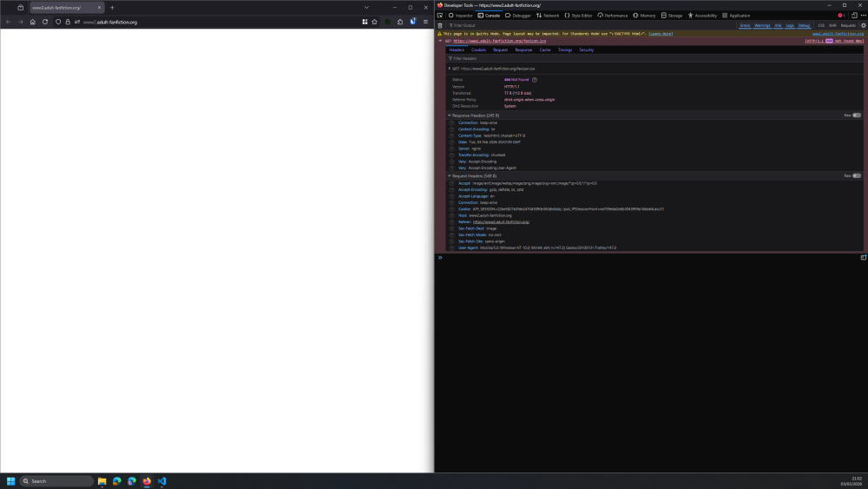Open the Firefox hamburger application menu
Image resolution: width=868 pixels, height=489 pixels.
coord(425,22)
